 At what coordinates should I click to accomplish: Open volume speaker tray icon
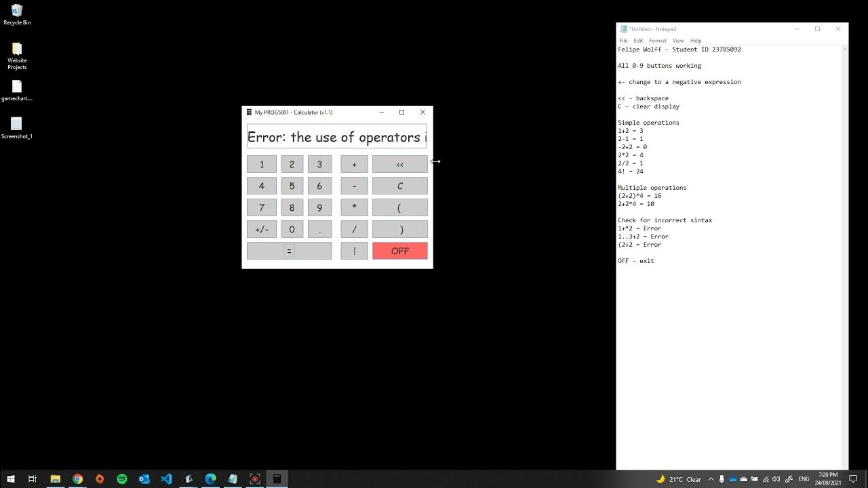(x=776, y=479)
